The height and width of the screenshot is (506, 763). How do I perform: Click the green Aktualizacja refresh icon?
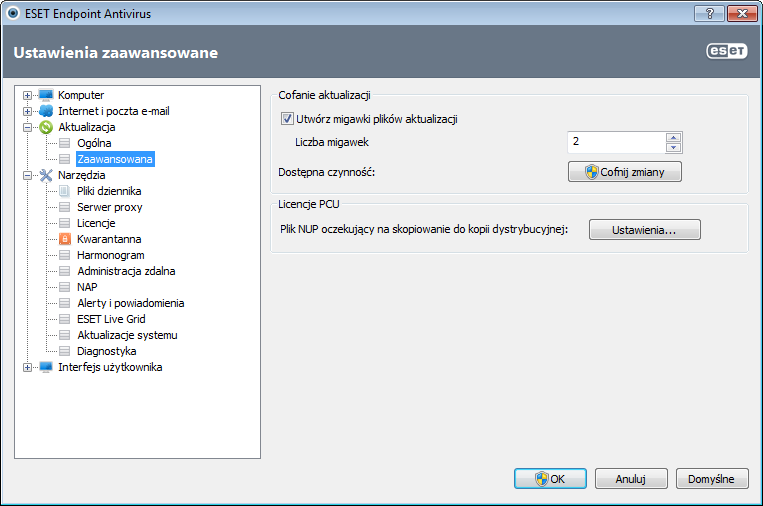point(46,127)
